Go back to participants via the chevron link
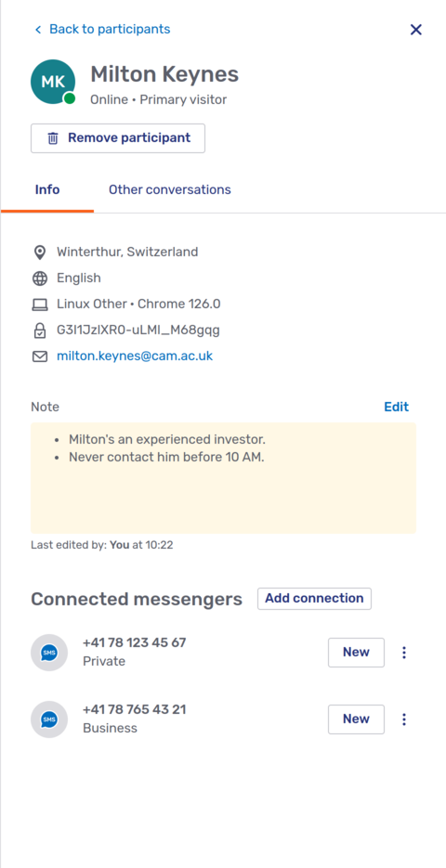 pos(102,30)
